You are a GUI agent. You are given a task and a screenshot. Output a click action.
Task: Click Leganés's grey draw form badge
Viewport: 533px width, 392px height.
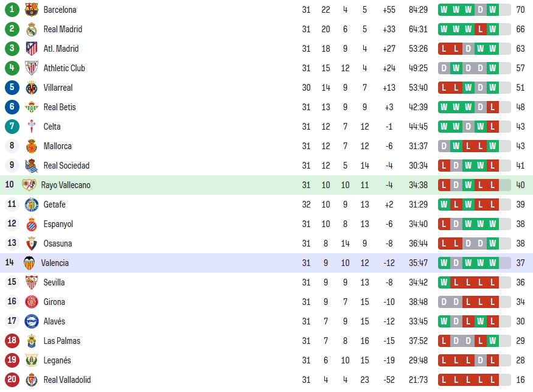[x=480, y=360]
